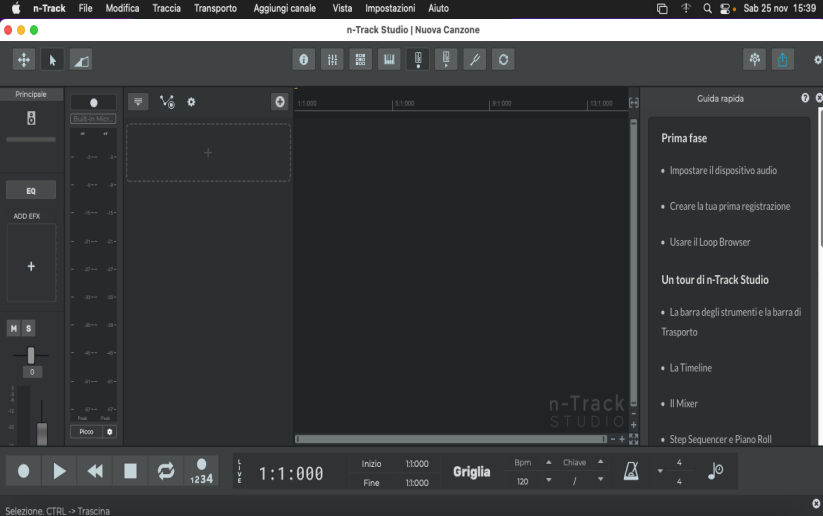Open Picco meter mode selector

(x=87, y=431)
